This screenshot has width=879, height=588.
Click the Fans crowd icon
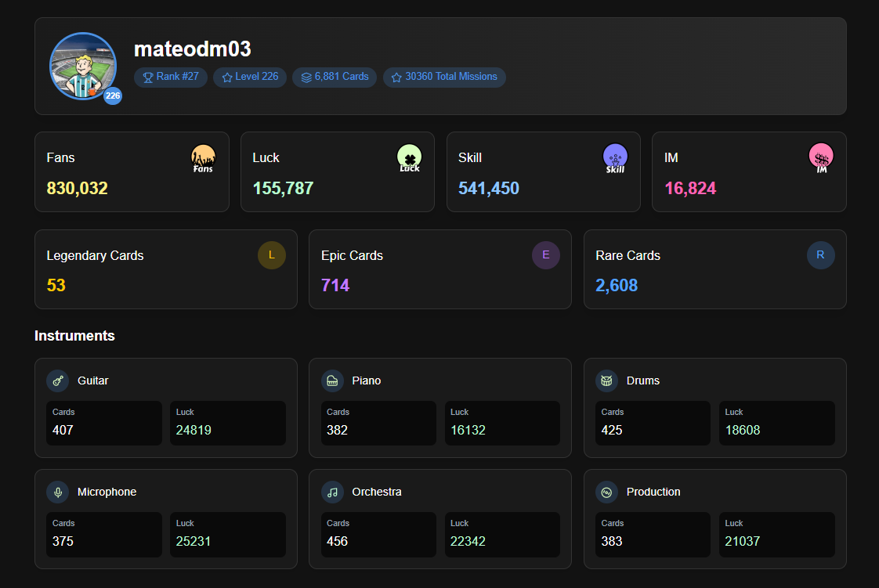[x=203, y=158]
